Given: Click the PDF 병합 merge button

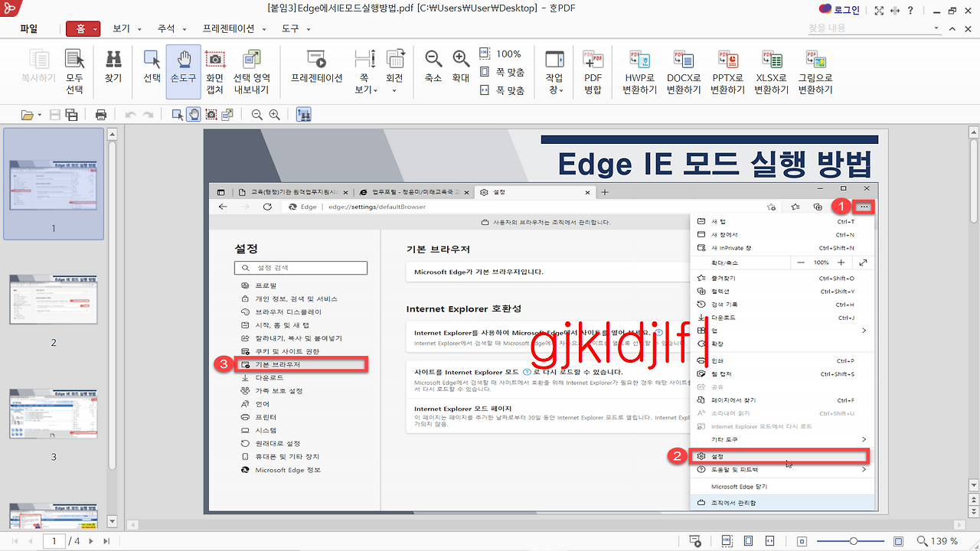Looking at the screenshot, I should (x=593, y=72).
